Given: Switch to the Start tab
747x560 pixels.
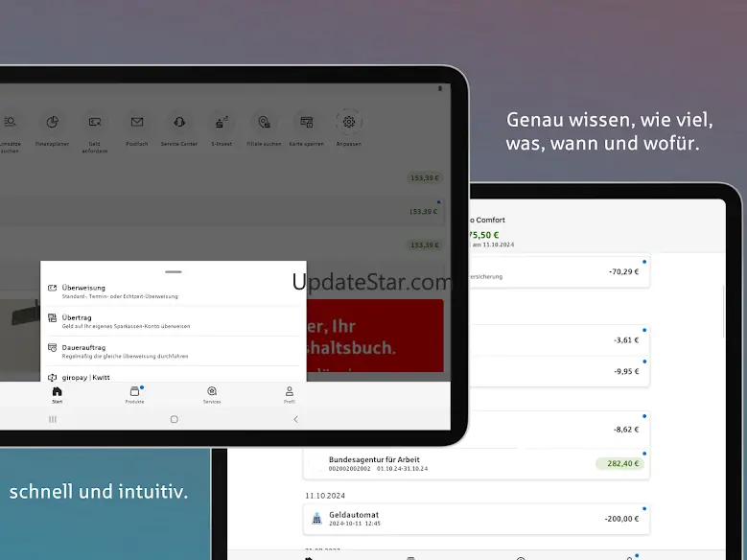Looking at the screenshot, I should 58,395.
